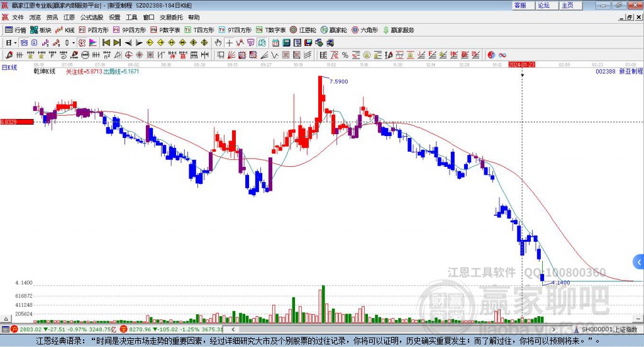Select the 日K线 period label
Viewport: 644px width, 347px height.
pyautogui.click(x=9, y=67)
